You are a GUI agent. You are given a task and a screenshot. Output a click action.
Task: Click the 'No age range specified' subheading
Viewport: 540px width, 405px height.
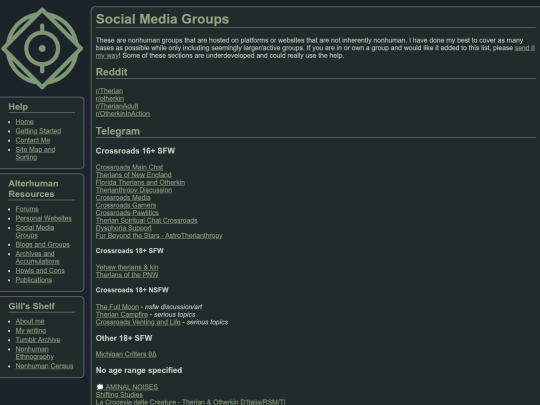tap(139, 370)
